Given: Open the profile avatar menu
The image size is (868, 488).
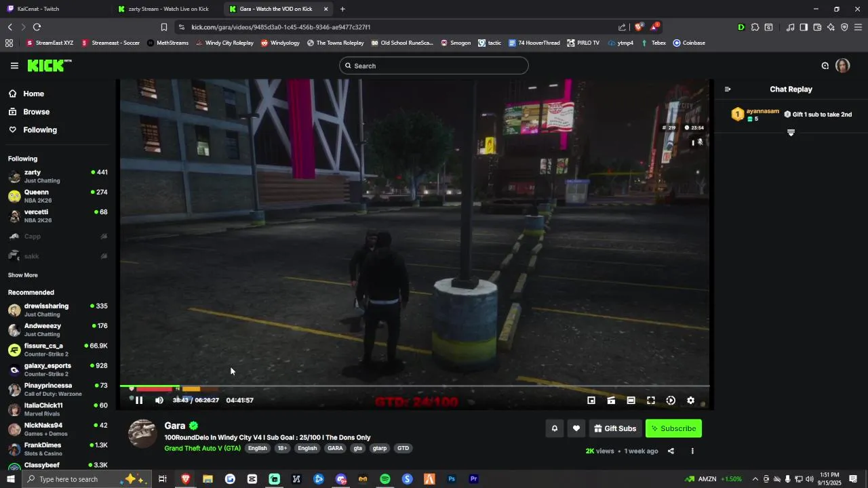Looking at the screenshot, I should 843,66.
